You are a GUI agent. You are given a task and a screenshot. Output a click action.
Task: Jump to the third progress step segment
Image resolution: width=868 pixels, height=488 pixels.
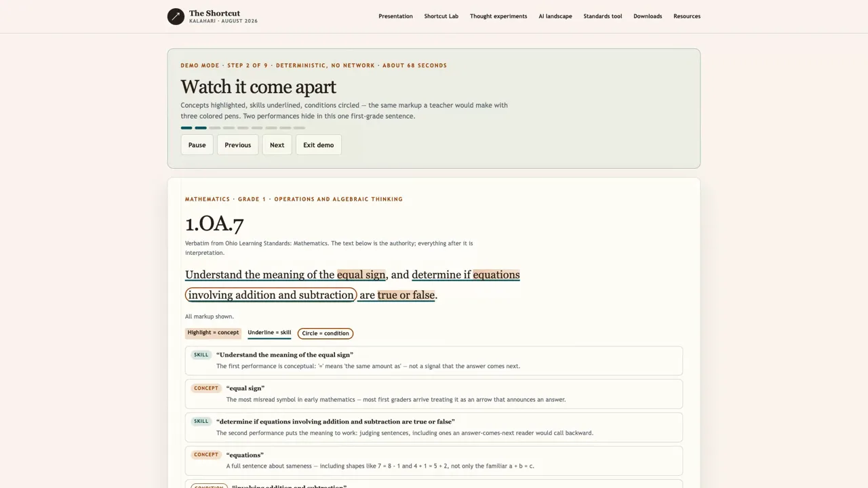click(214, 127)
